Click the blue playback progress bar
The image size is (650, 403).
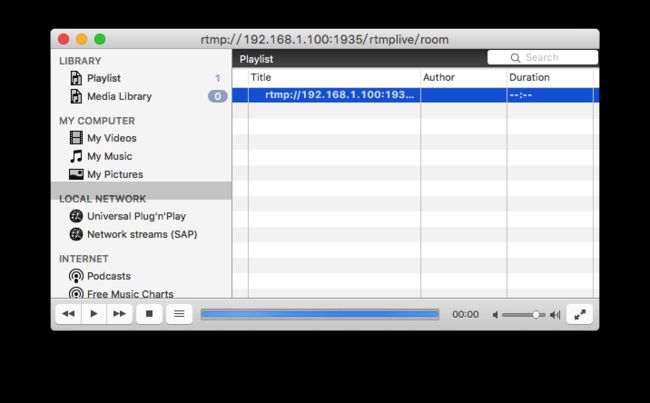320,314
